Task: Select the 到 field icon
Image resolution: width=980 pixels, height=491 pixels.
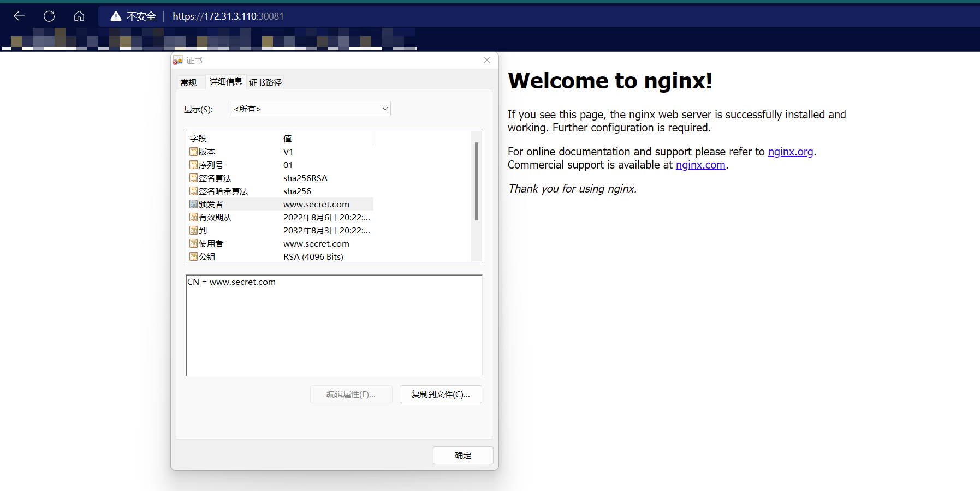Action: click(193, 230)
